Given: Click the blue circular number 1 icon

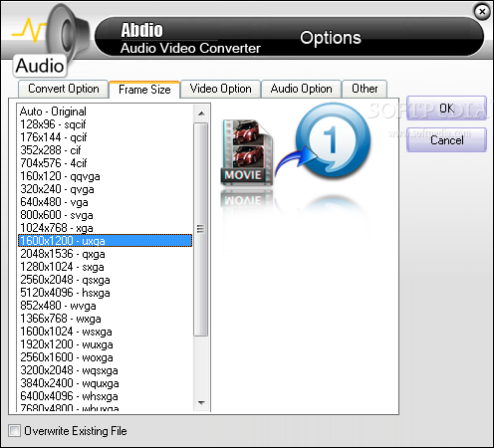Looking at the screenshot, I should [x=333, y=140].
